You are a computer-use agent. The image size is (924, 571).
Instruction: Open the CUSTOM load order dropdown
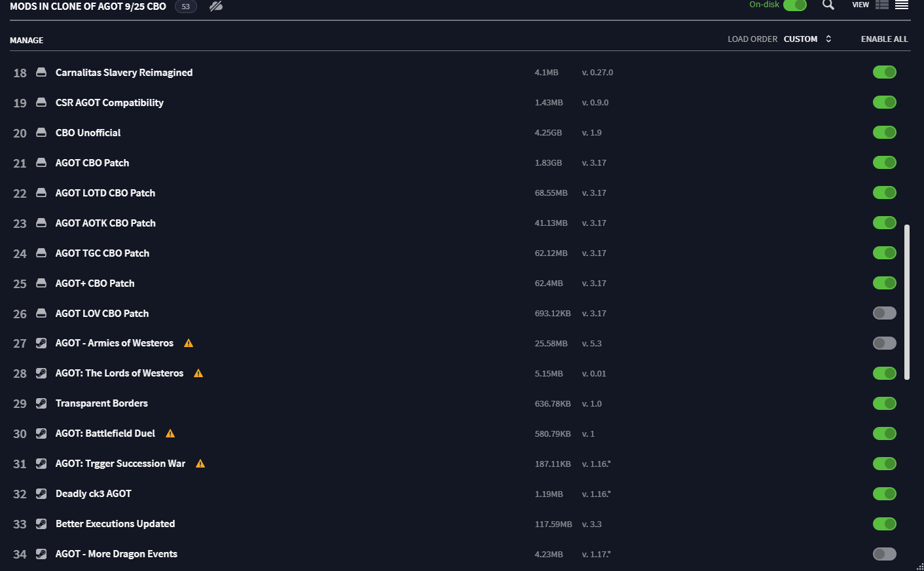[x=800, y=39]
